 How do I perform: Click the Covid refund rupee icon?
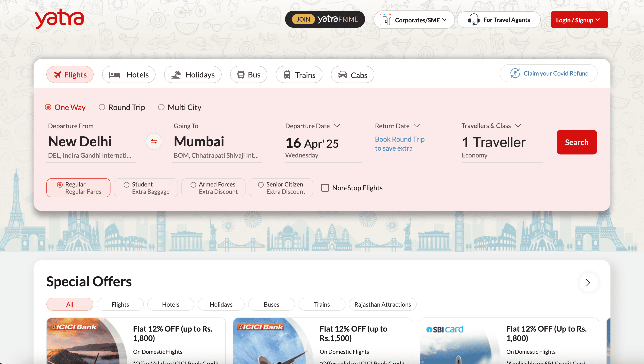pyautogui.click(x=515, y=73)
